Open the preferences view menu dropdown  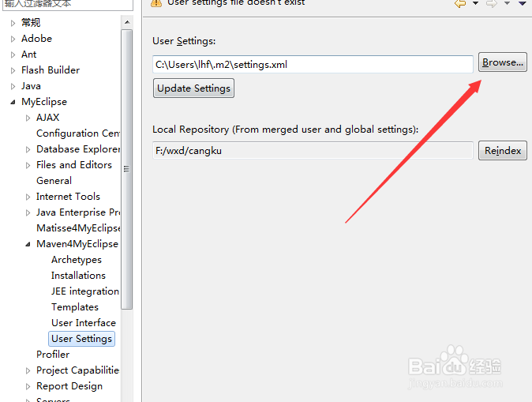pyautogui.click(x=523, y=3)
